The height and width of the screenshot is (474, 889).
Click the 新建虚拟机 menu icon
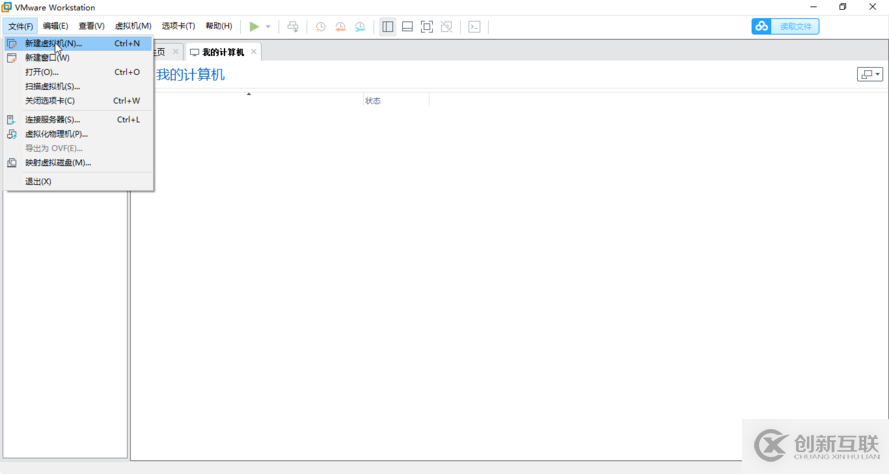point(12,44)
